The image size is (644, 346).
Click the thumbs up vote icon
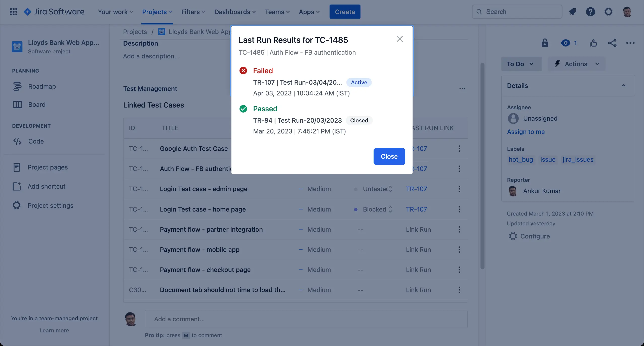pyautogui.click(x=593, y=43)
